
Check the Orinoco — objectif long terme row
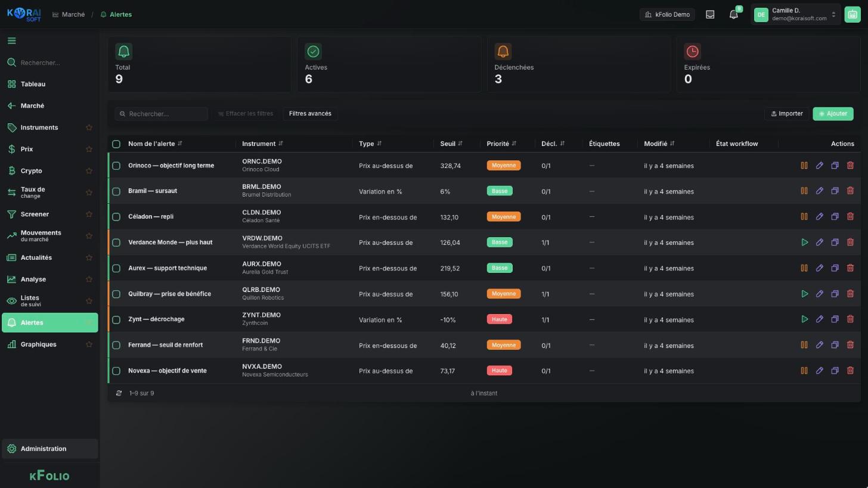116,166
